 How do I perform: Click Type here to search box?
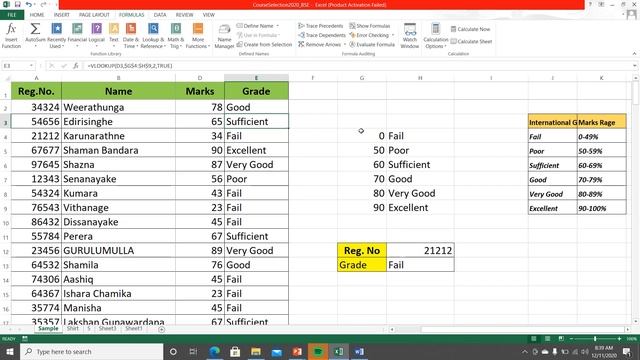(92, 351)
